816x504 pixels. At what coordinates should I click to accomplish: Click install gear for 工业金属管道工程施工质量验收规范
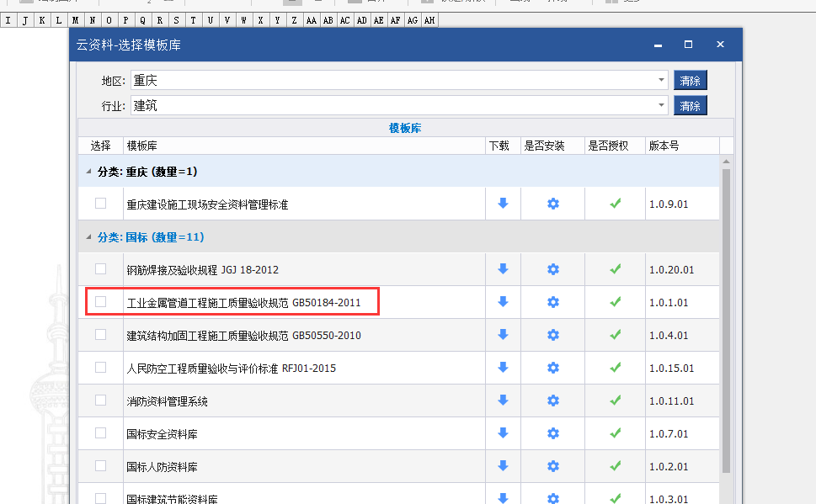(x=553, y=302)
